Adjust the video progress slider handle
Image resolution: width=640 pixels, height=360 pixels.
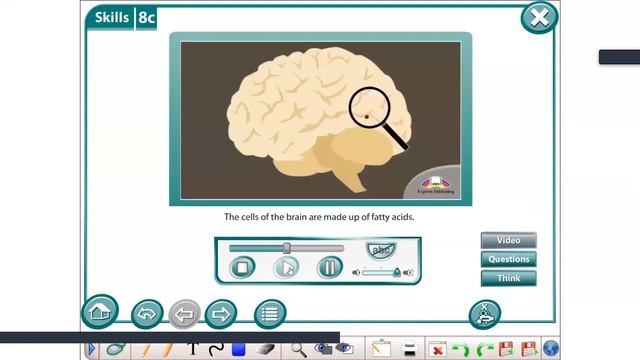287,248
